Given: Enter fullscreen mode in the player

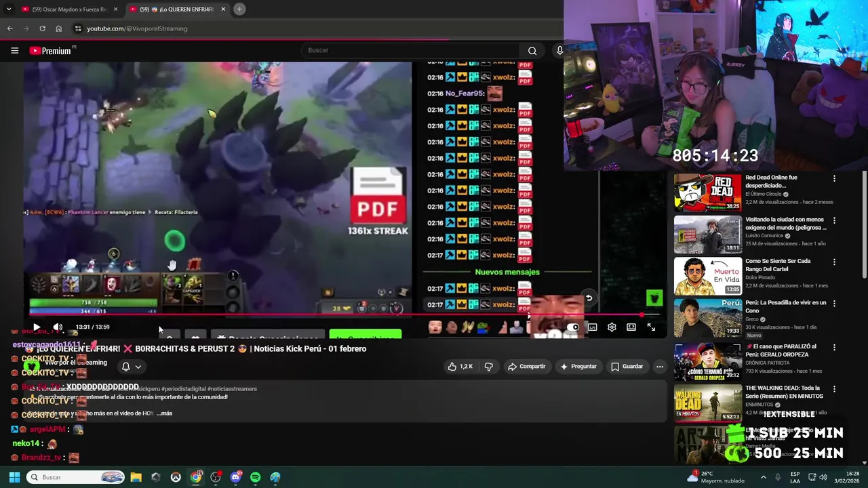Looking at the screenshot, I should coord(651,327).
